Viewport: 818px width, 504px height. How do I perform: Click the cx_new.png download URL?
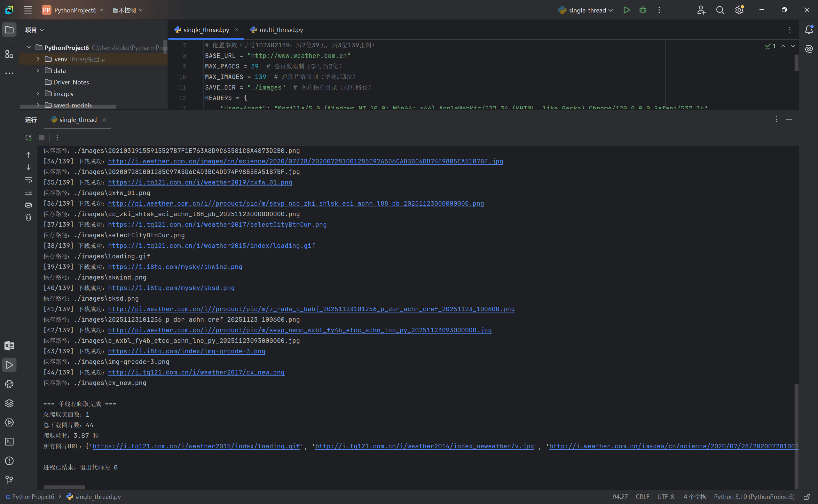pyautogui.click(x=196, y=372)
